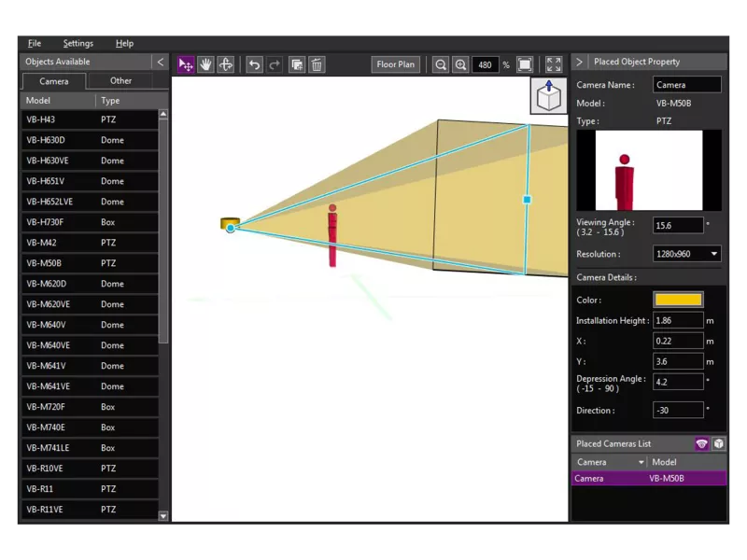Choose the rotate view tool
The image size is (747, 560).
pos(226,64)
